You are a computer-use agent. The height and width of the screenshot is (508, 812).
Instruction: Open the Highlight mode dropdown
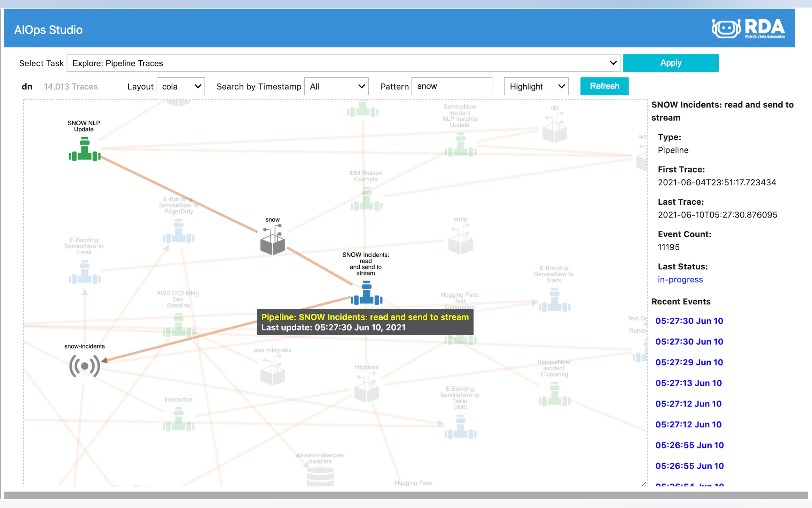536,87
